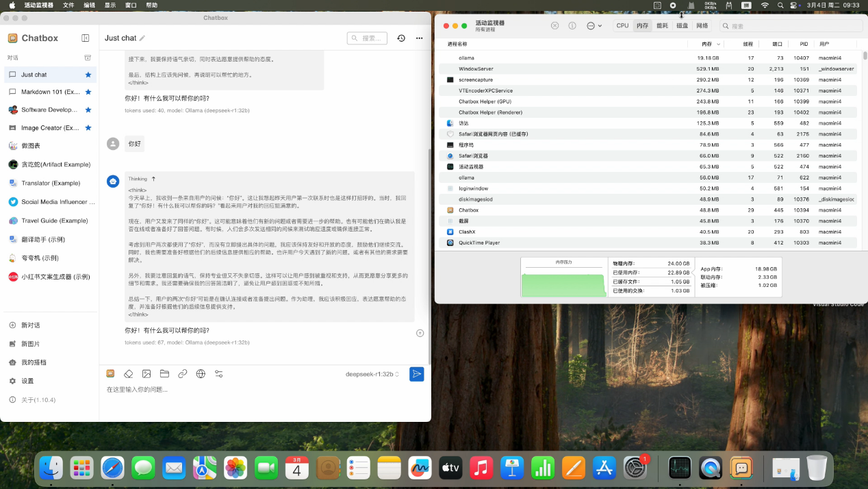Screen dimensions: 868x489
Task: Click the Activity Monitor search field
Action: click(790, 26)
